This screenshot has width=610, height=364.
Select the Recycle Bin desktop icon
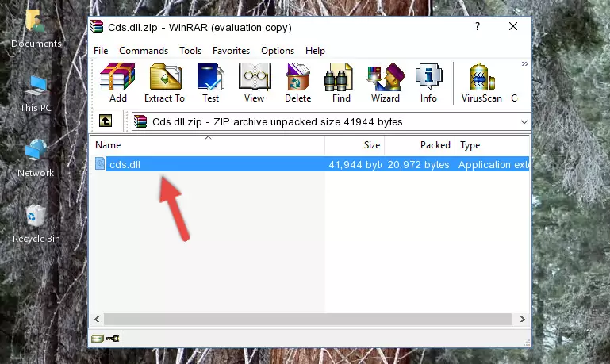tap(36, 224)
